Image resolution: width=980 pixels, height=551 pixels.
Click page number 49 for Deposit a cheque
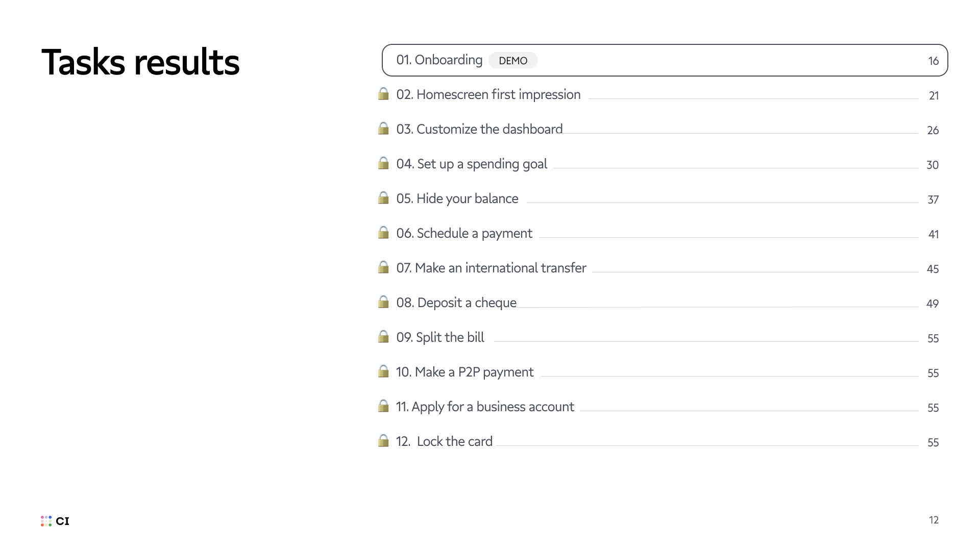point(933,304)
